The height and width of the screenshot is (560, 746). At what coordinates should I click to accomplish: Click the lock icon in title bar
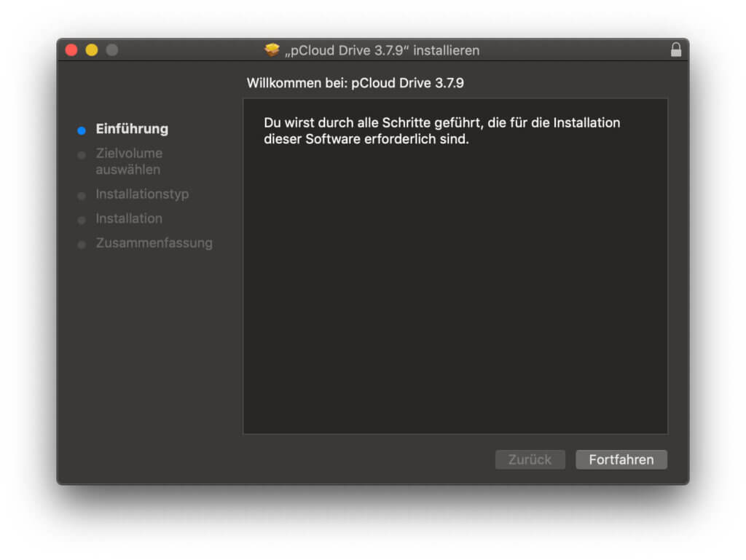[x=675, y=50]
